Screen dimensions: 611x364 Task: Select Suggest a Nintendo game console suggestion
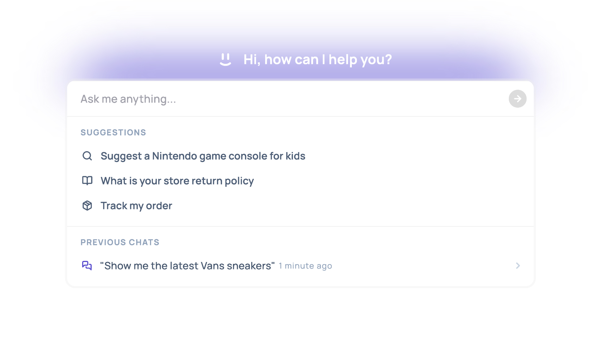click(x=202, y=156)
